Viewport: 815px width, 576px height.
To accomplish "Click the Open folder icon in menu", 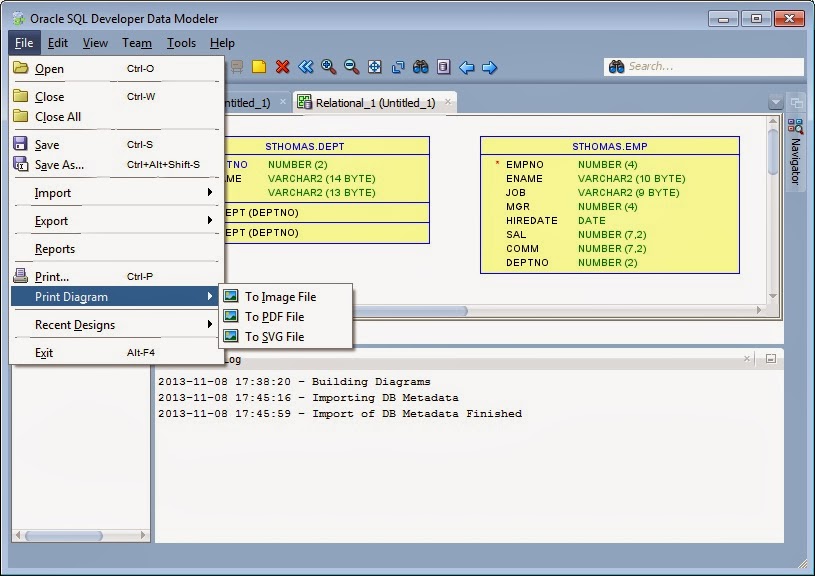I will click(21, 68).
